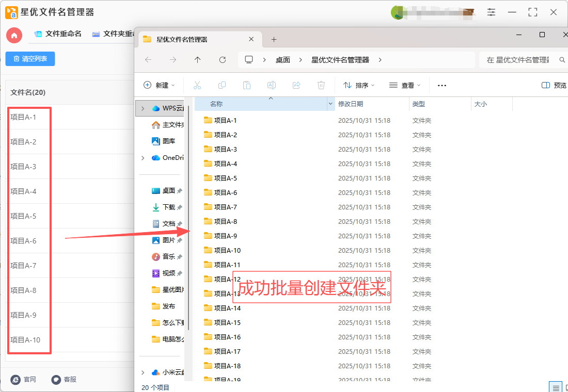Click the Copy icon in the toolbar
This screenshot has width=568, height=392.
(x=222, y=85)
